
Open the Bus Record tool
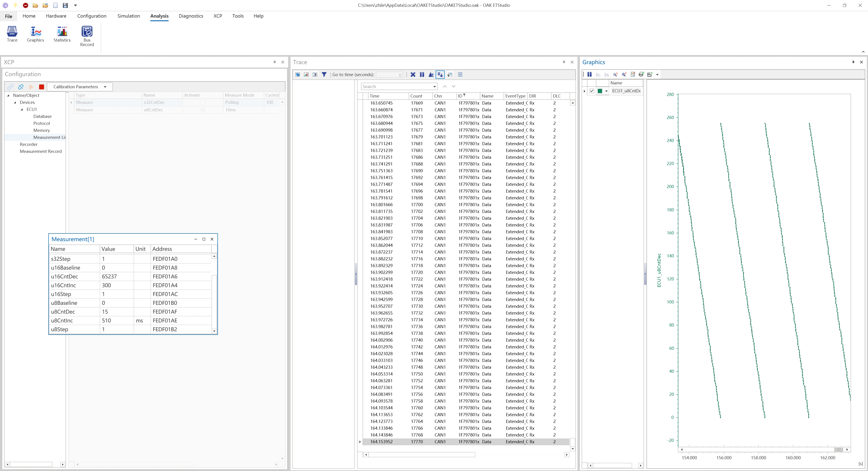pyautogui.click(x=87, y=35)
